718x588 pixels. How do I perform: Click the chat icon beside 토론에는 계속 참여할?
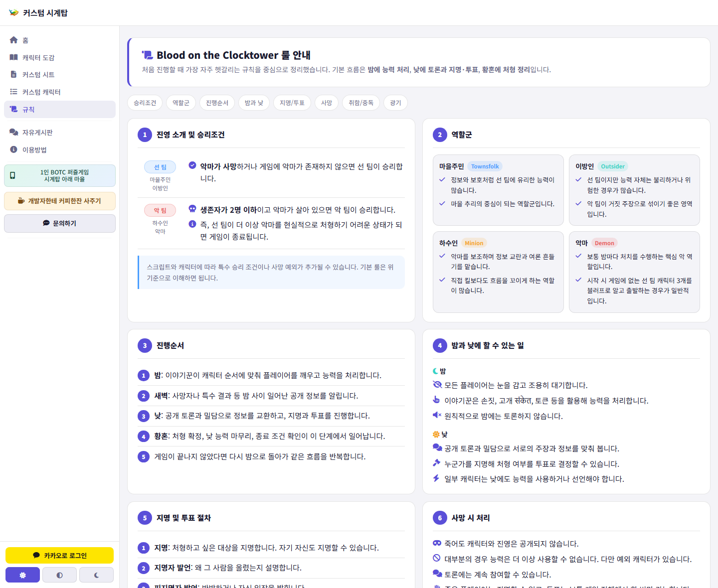[x=437, y=574]
